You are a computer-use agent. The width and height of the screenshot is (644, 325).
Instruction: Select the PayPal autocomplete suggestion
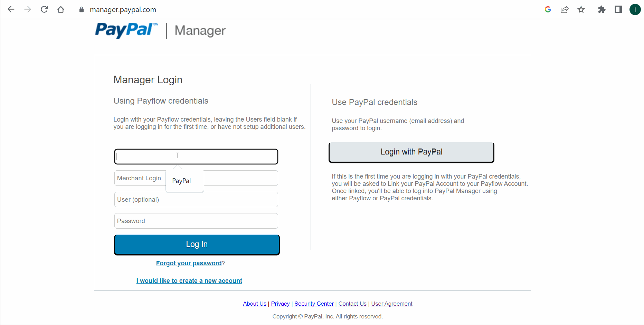(184, 181)
